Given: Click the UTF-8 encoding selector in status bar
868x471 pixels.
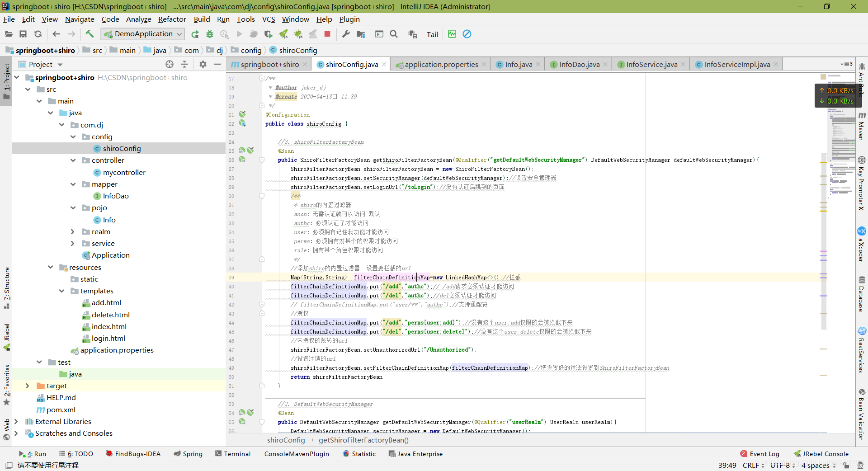Looking at the screenshot, I should tap(780, 465).
